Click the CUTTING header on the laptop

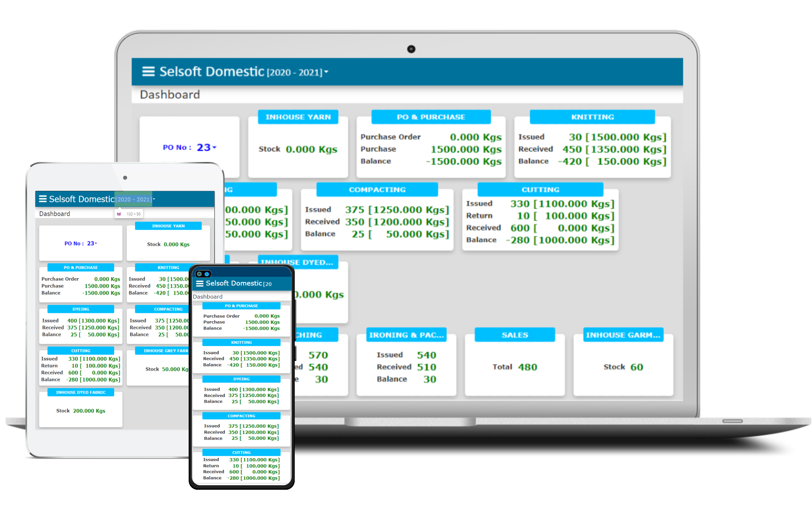(540, 190)
